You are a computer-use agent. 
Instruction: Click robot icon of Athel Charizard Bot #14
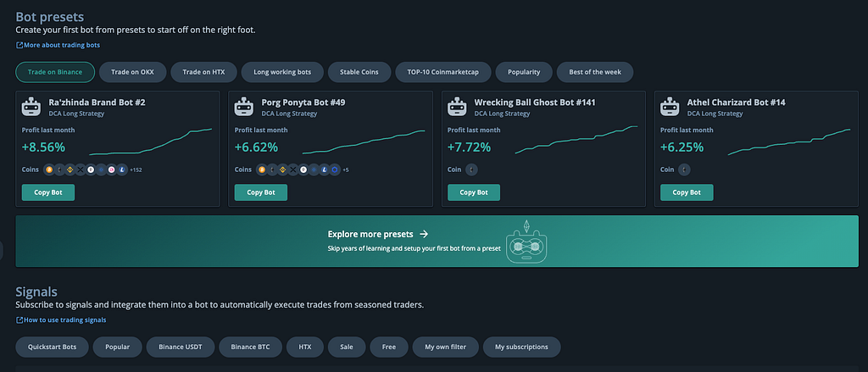pos(670,106)
